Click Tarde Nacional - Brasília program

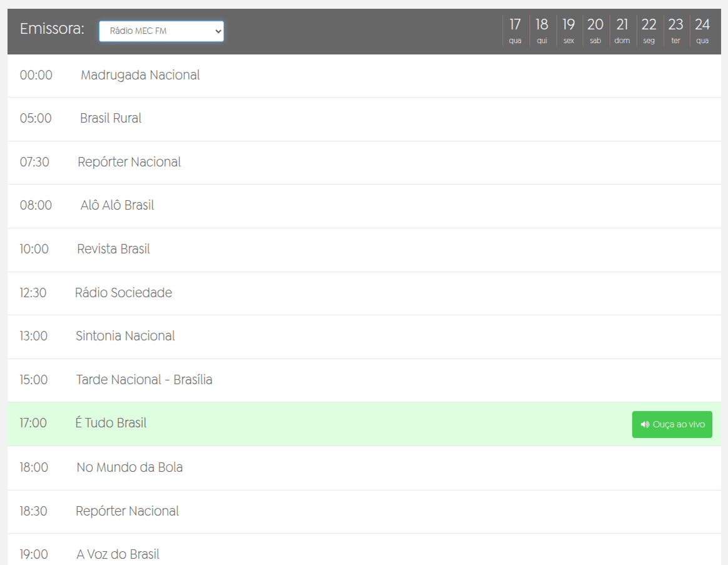[144, 380]
